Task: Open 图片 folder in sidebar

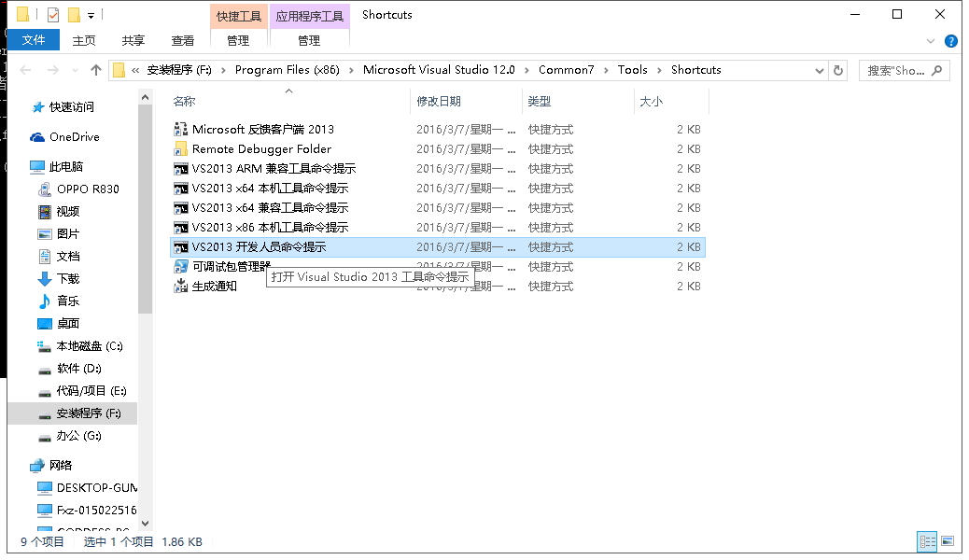Action: coord(68,233)
